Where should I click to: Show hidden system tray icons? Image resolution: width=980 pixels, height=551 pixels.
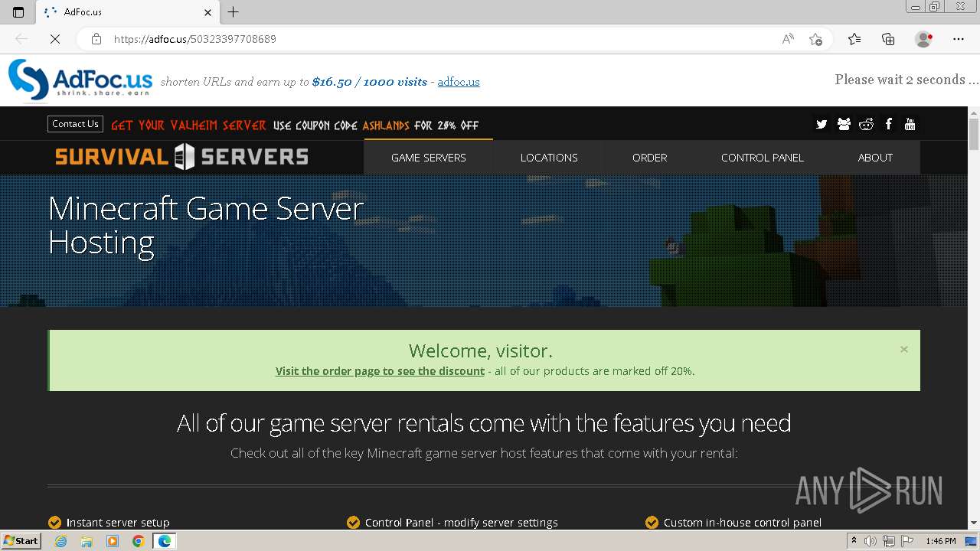click(854, 541)
